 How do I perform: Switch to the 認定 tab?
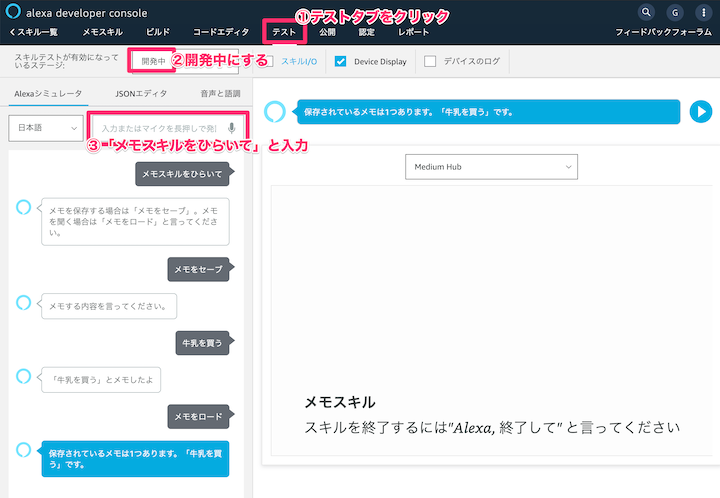366,32
